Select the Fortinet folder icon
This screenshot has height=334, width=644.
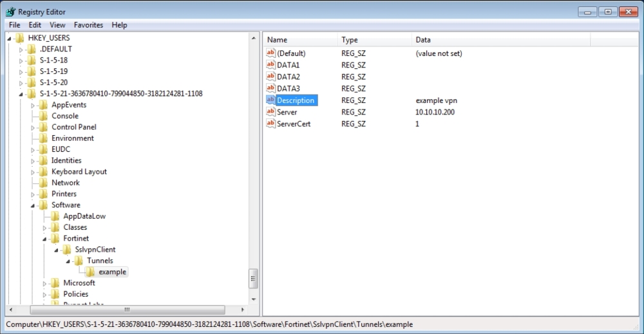pyautogui.click(x=55, y=238)
